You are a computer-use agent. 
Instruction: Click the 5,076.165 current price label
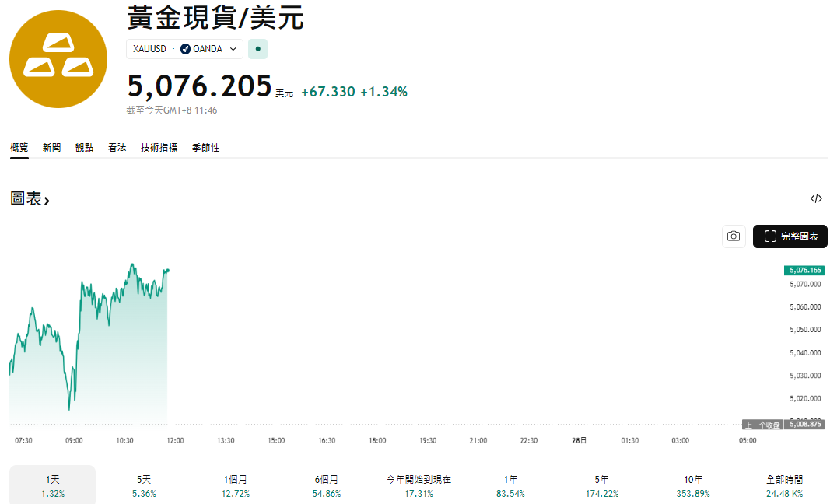click(x=804, y=270)
